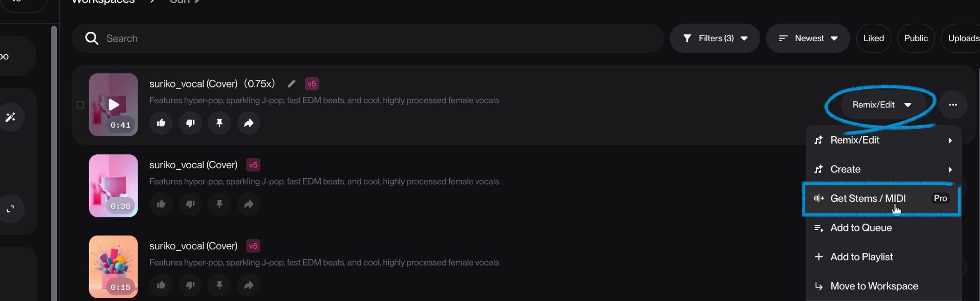
Task: Play the 0:41 track thumbnail
Action: (x=113, y=105)
